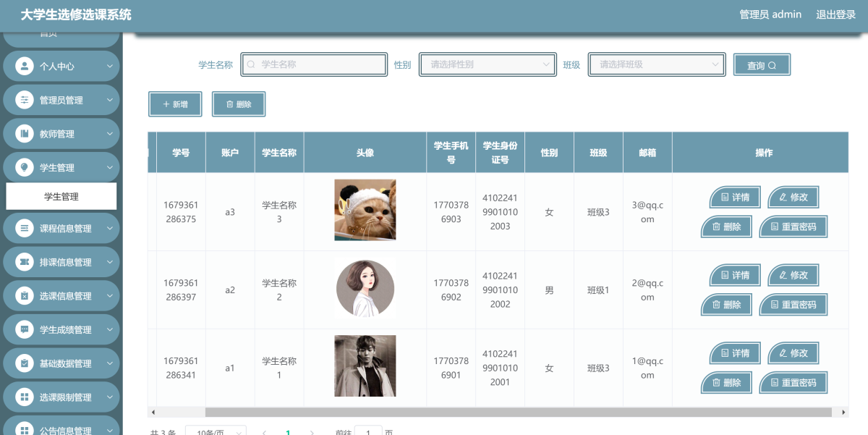Screen dimensions: 868x435
Task: Open the 班级 selection dropdown
Action: [657, 64]
